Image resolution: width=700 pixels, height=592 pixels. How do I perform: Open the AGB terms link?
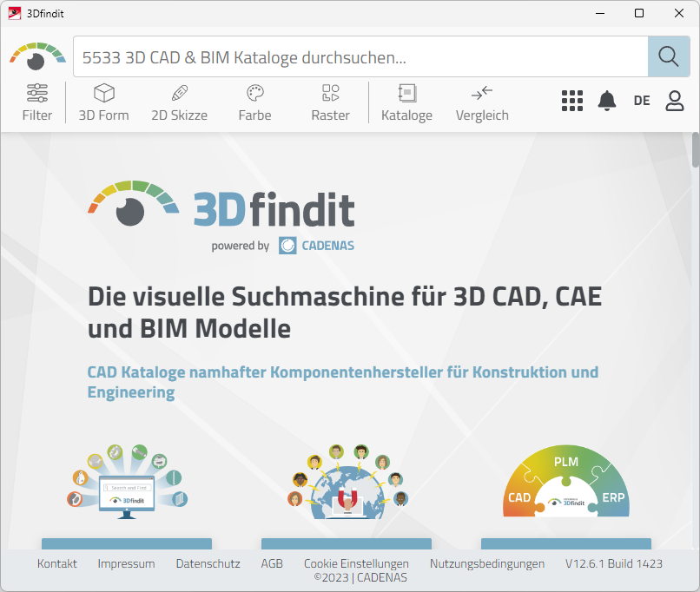click(x=272, y=563)
